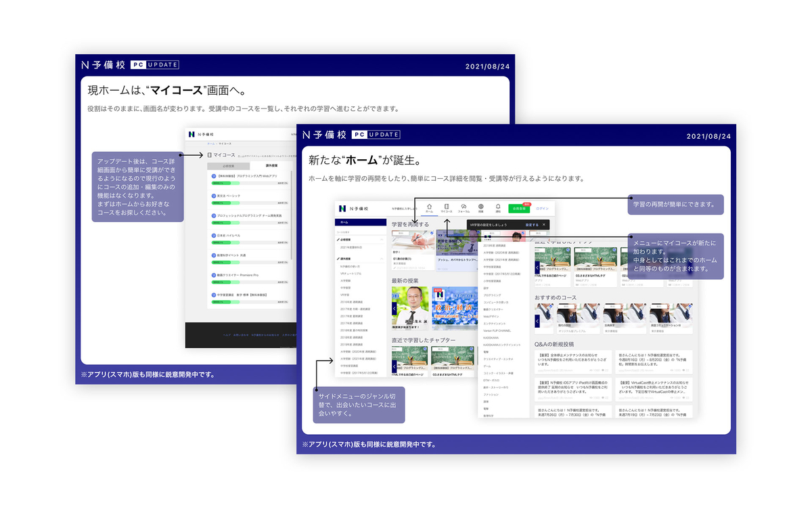Switch to 課外授業 tab in マイコース

pos(271,166)
